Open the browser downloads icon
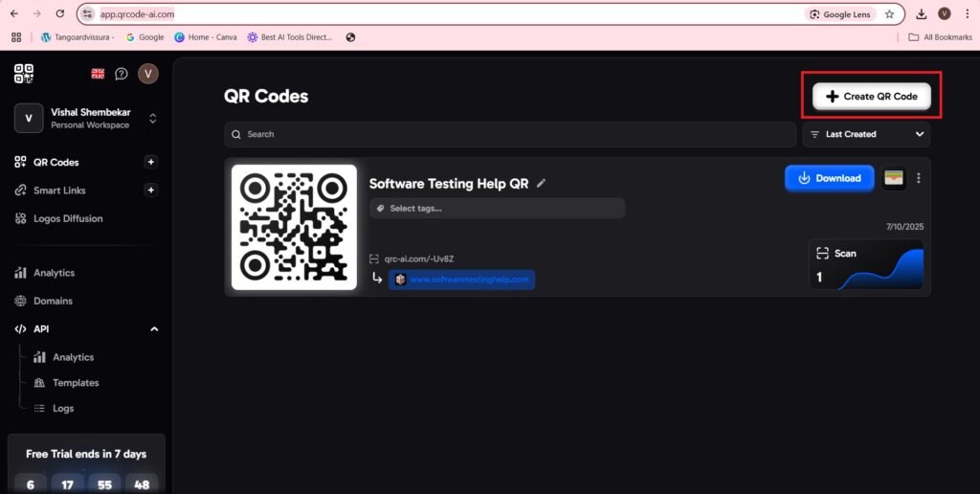This screenshot has height=494, width=980. 922,14
